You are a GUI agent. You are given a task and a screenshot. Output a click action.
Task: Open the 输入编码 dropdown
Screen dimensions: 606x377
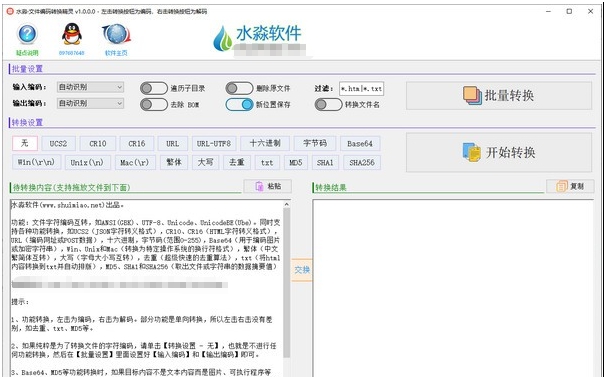coord(90,87)
